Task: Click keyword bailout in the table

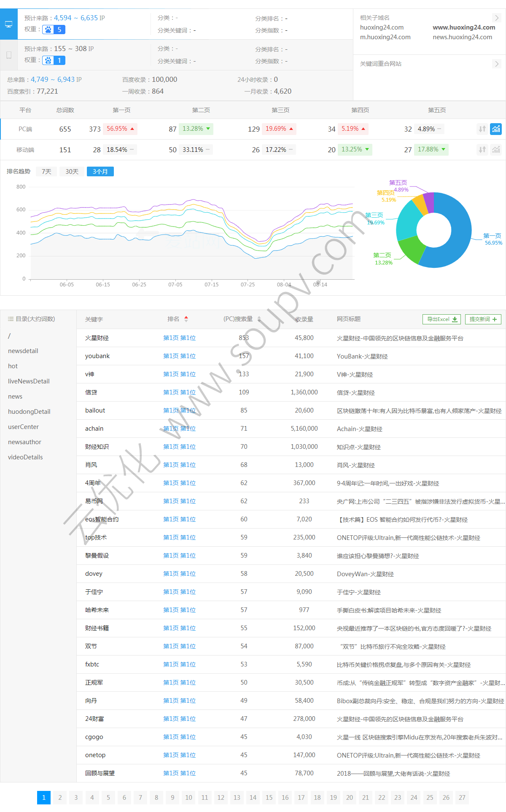Action: point(95,410)
